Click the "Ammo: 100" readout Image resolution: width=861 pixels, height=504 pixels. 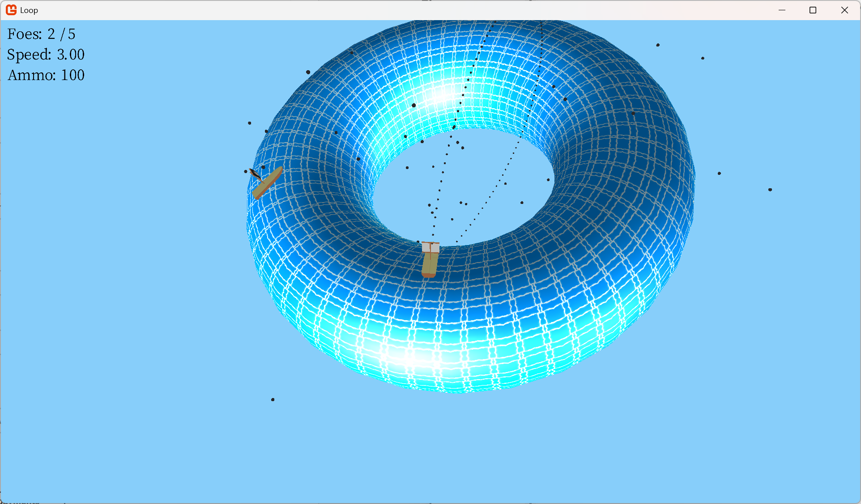point(46,75)
